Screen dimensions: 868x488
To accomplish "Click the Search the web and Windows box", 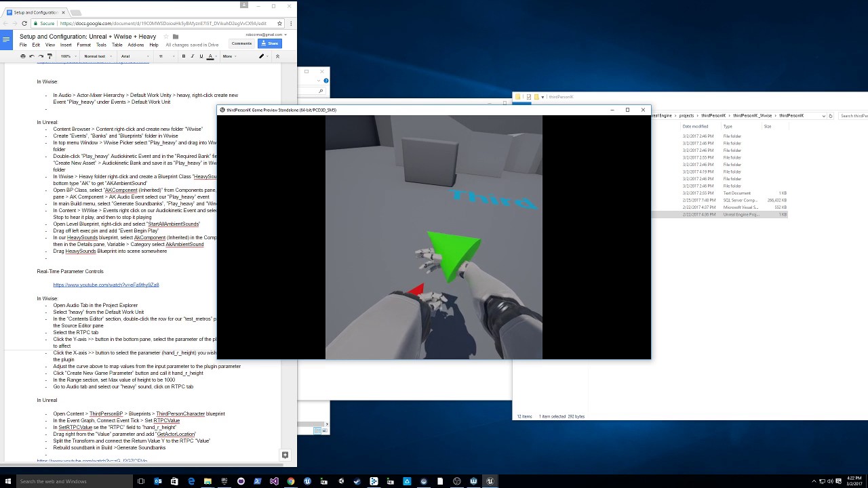I will (x=75, y=481).
